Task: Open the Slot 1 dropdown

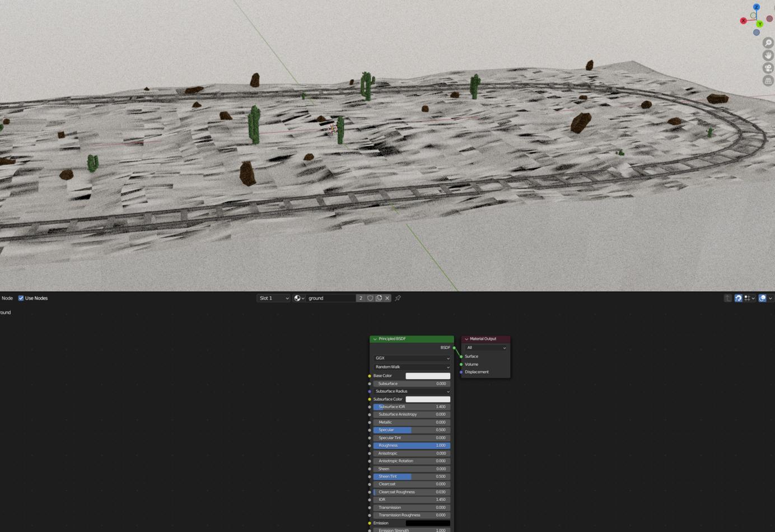Action: 273,298
